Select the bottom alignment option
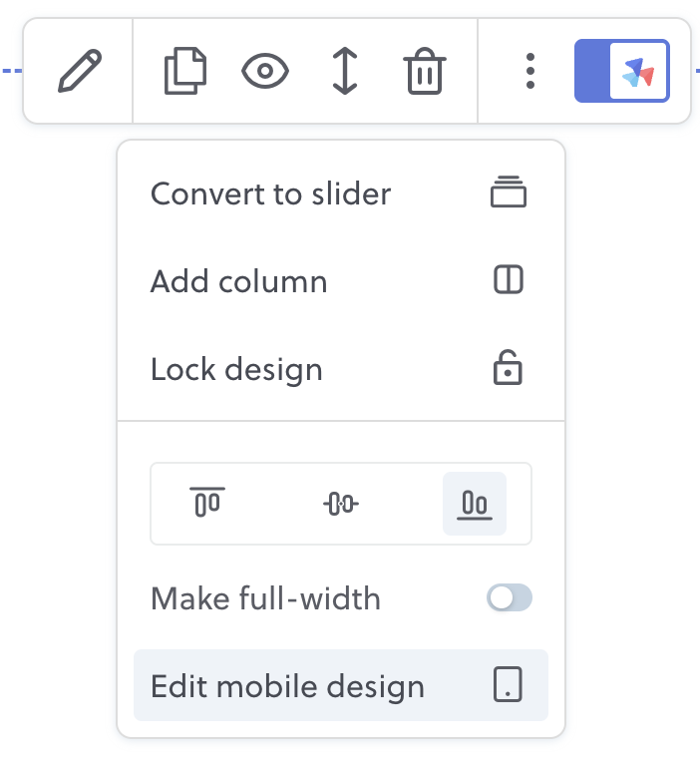 [475, 503]
